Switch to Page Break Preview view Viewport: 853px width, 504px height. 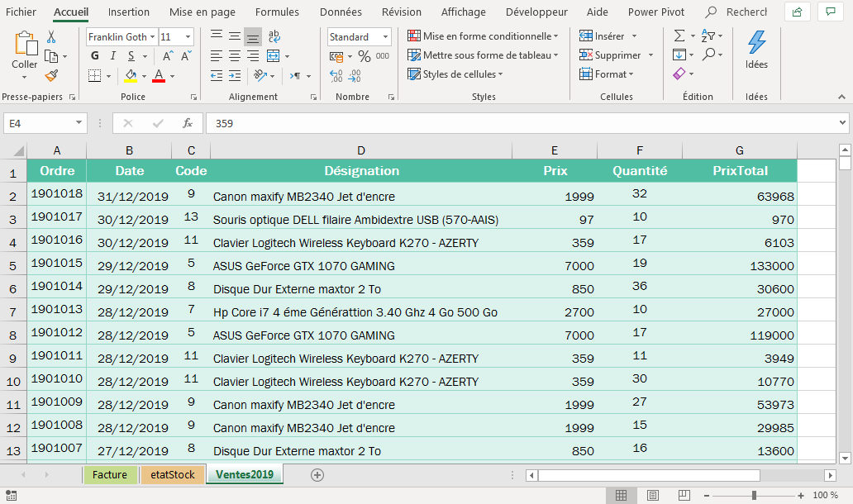pos(684,495)
